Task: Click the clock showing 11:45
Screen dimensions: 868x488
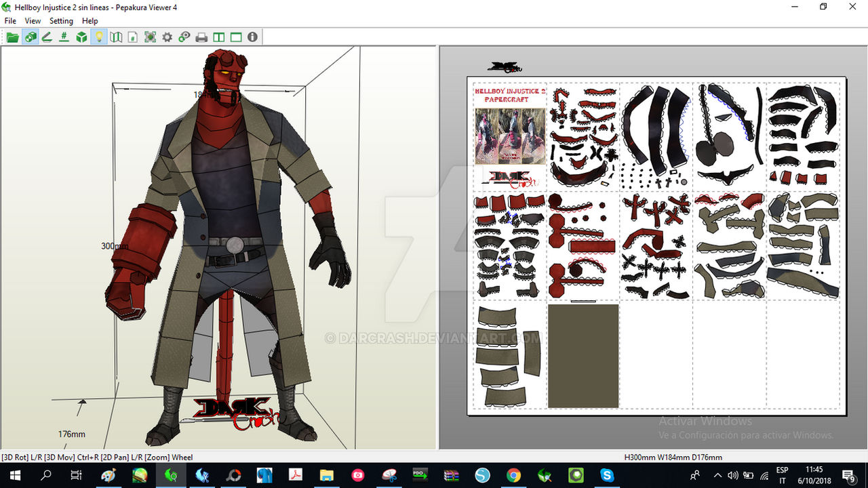Action: [x=815, y=470]
